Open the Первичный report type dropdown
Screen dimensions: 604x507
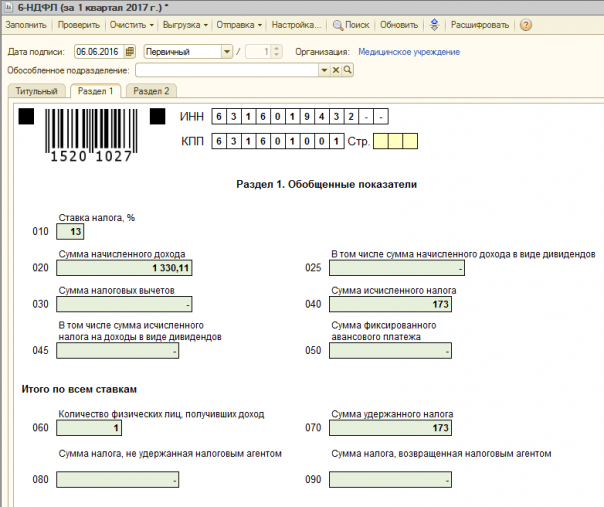tap(227, 51)
